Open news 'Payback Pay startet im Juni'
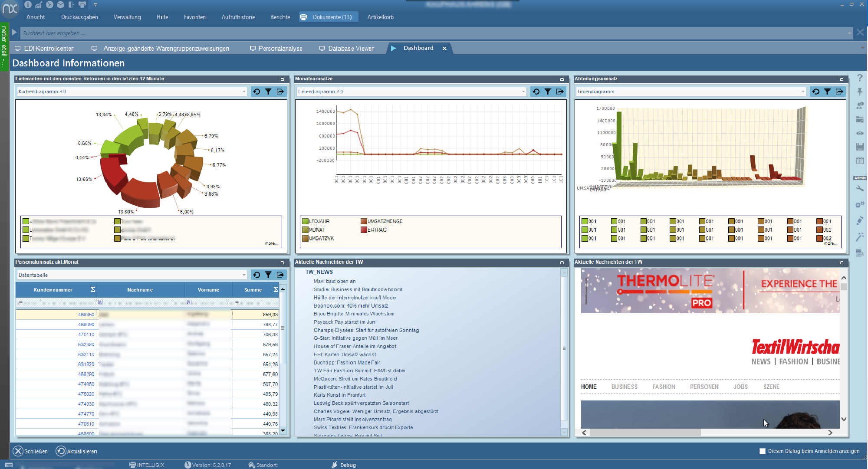The image size is (868, 469). [x=345, y=322]
